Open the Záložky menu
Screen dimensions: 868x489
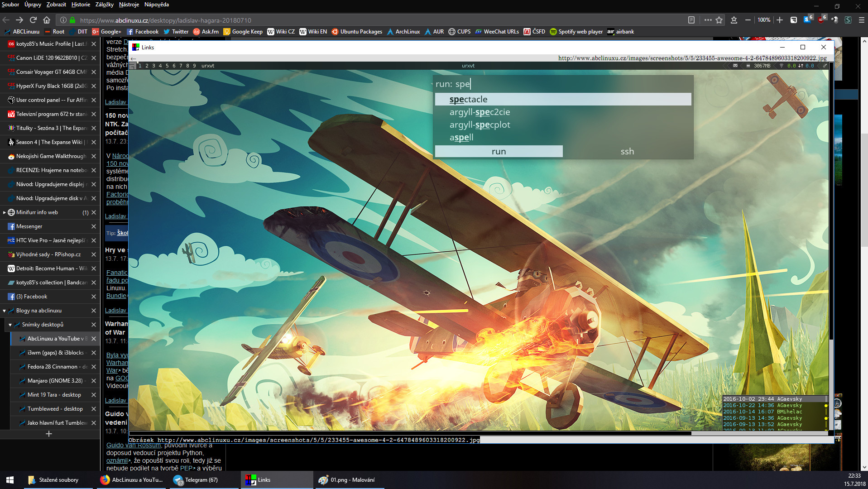click(105, 5)
